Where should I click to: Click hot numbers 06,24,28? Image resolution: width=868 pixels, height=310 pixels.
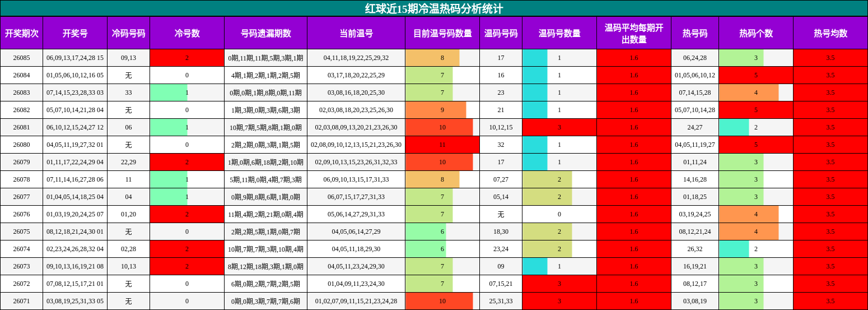(695, 58)
